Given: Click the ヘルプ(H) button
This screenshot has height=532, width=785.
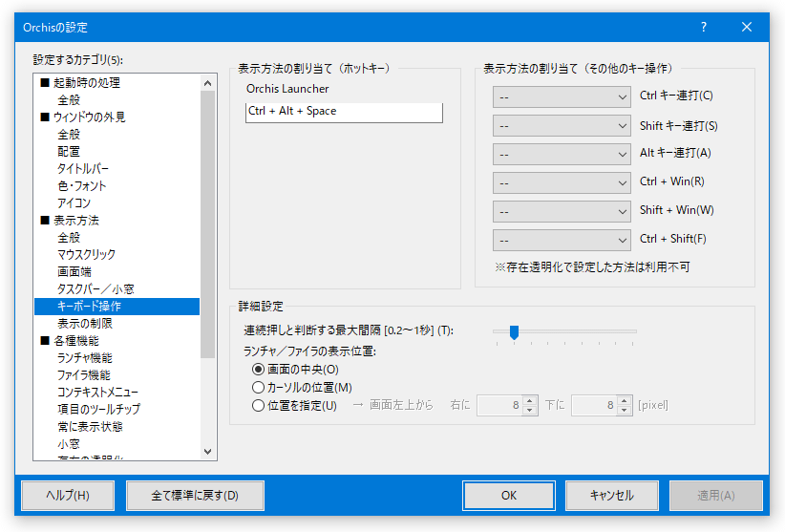Looking at the screenshot, I should coord(68,496).
